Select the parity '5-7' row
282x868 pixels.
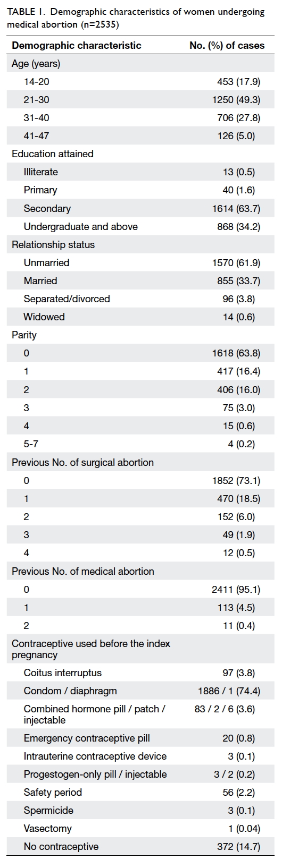coord(141,444)
